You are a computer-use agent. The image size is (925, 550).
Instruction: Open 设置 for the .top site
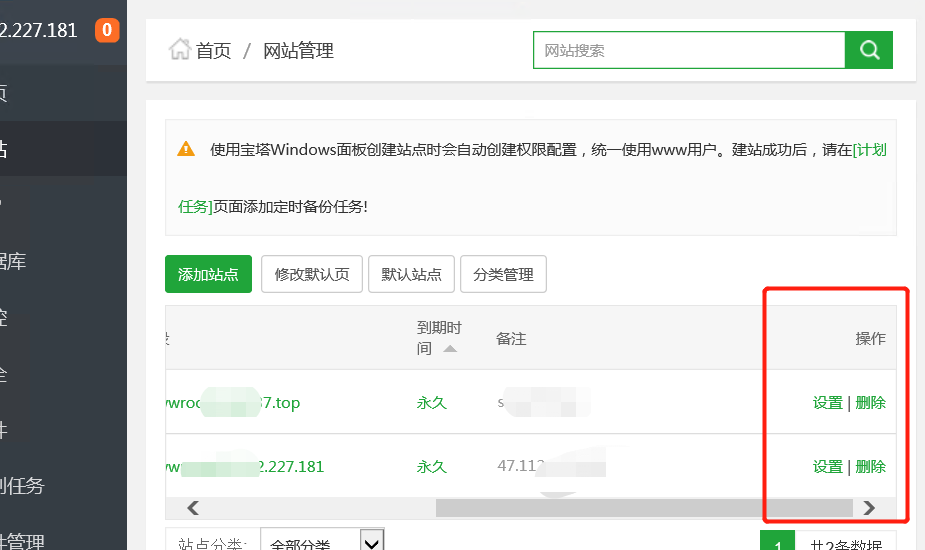pyautogui.click(x=828, y=403)
